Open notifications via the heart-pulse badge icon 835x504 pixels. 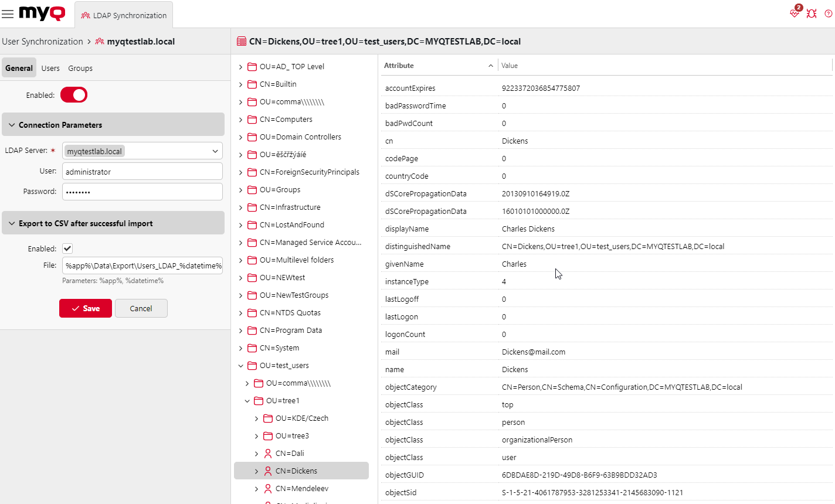793,13
